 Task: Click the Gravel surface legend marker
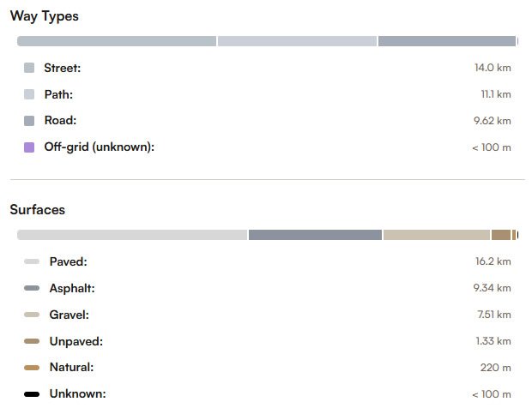pos(32,315)
